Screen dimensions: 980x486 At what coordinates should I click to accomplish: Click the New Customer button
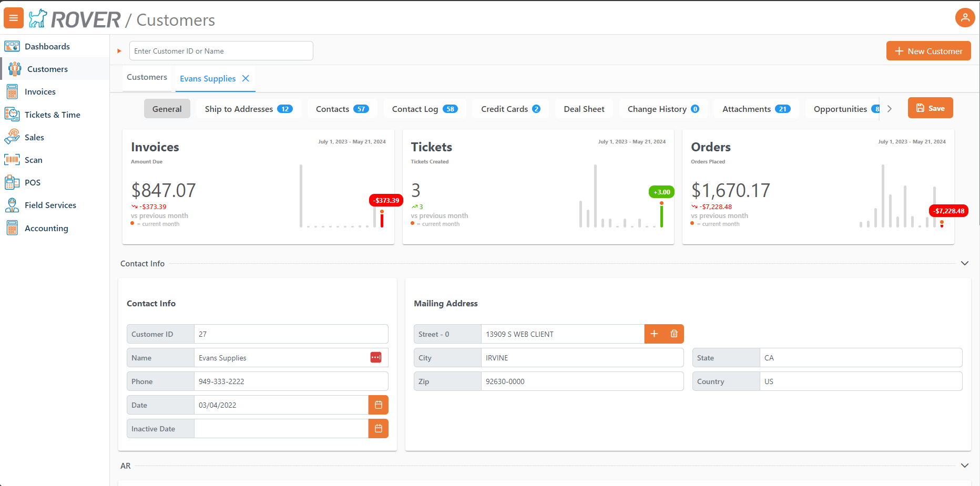coord(928,51)
